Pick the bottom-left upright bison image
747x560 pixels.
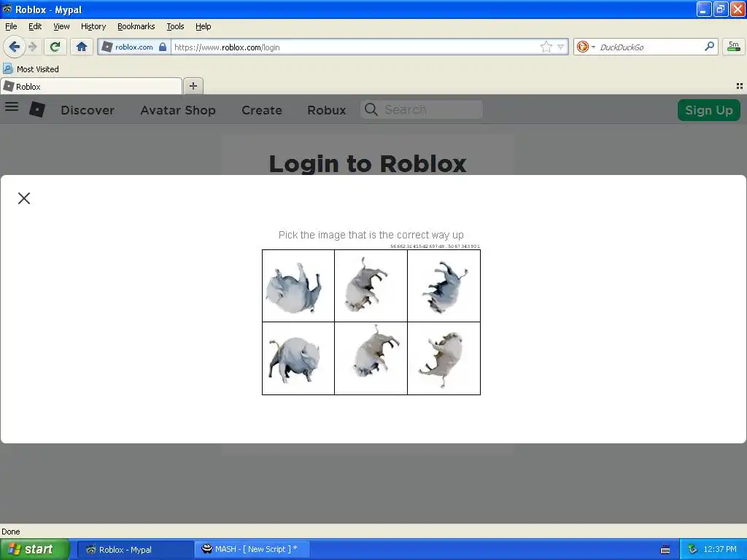click(298, 359)
